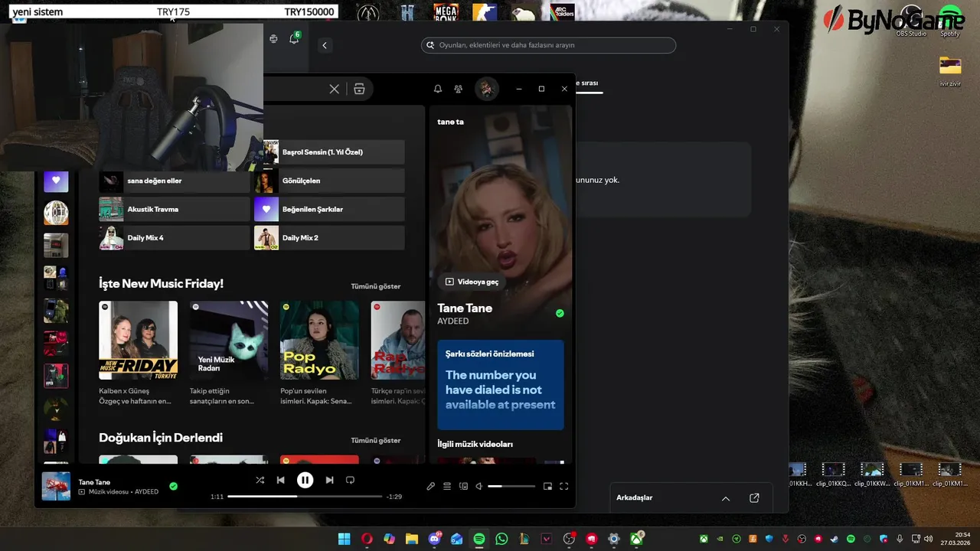Clear the Spotify search with X icon
This screenshot has height=551, width=980.
335,89
